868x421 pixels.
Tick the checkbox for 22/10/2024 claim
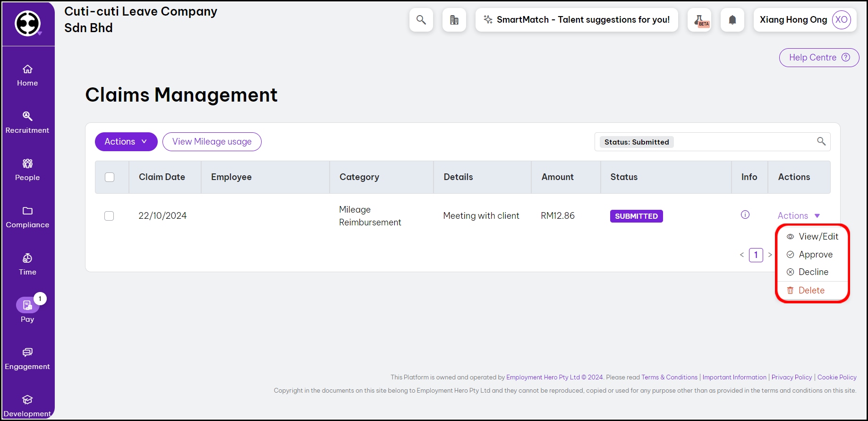(x=109, y=216)
